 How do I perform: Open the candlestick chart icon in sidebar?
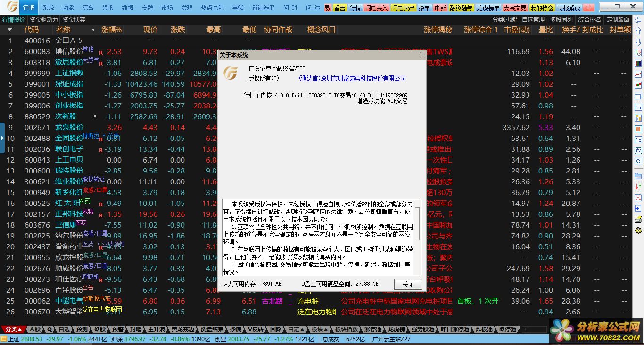tap(638, 85)
